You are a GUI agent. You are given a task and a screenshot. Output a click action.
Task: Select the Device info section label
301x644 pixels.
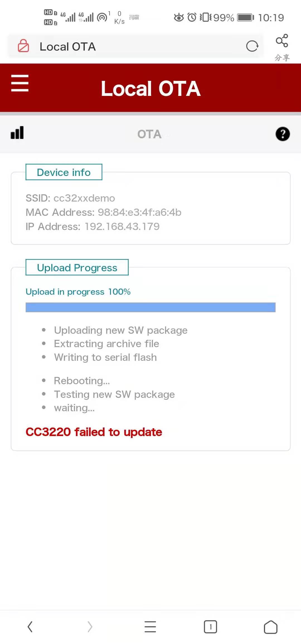pyautogui.click(x=64, y=172)
